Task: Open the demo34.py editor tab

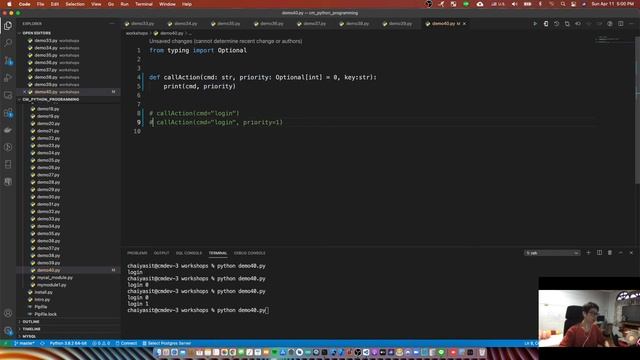Action: [186, 24]
